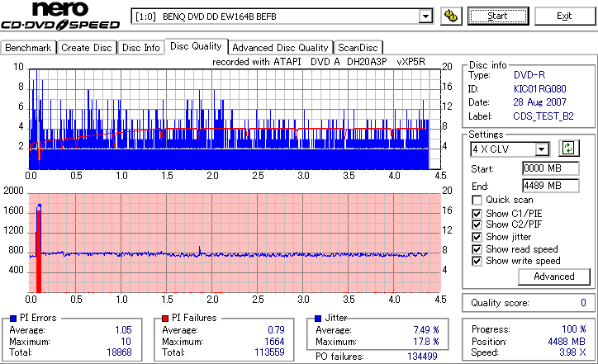The image size is (598, 364).
Task: Click the Speed value 3.98 X
Action: pyautogui.click(x=572, y=352)
